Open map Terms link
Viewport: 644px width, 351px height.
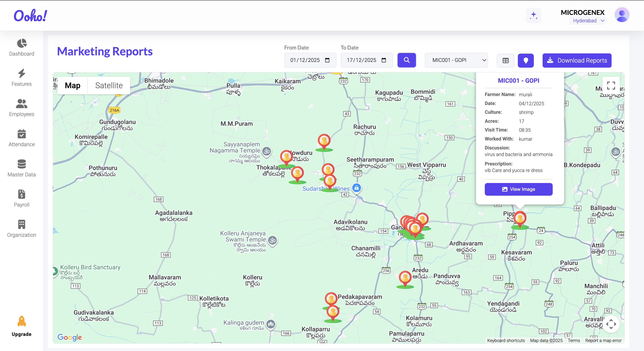[574, 340]
